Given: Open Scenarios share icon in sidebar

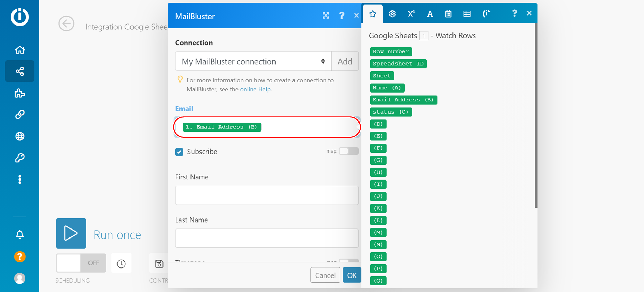Looking at the screenshot, I should pyautogui.click(x=20, y=71).
